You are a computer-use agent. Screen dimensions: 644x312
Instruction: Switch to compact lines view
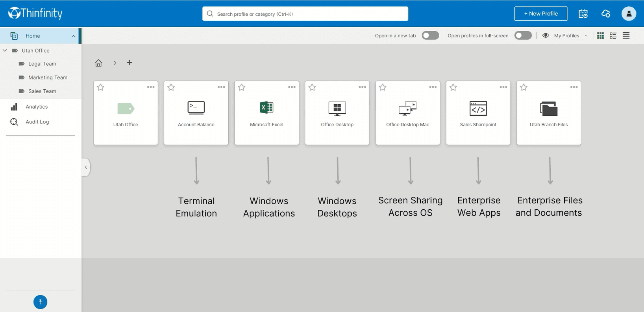pyautogui.click(x=626, y=36)
